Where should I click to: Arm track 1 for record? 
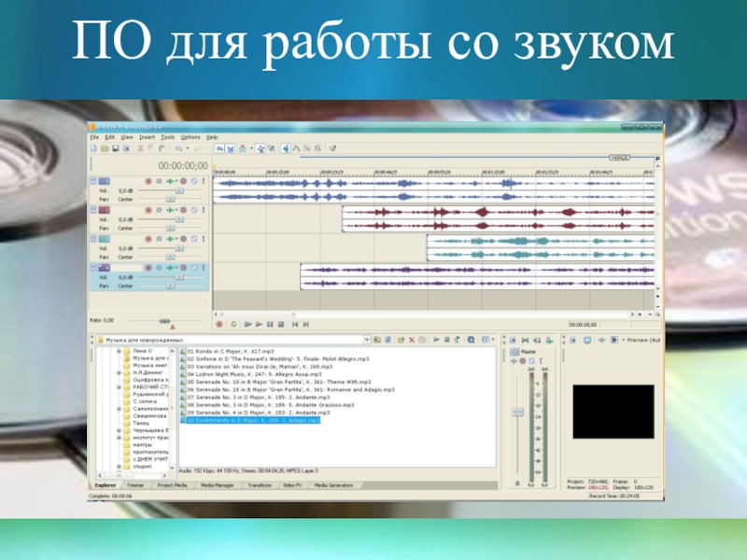coord(148,180)
